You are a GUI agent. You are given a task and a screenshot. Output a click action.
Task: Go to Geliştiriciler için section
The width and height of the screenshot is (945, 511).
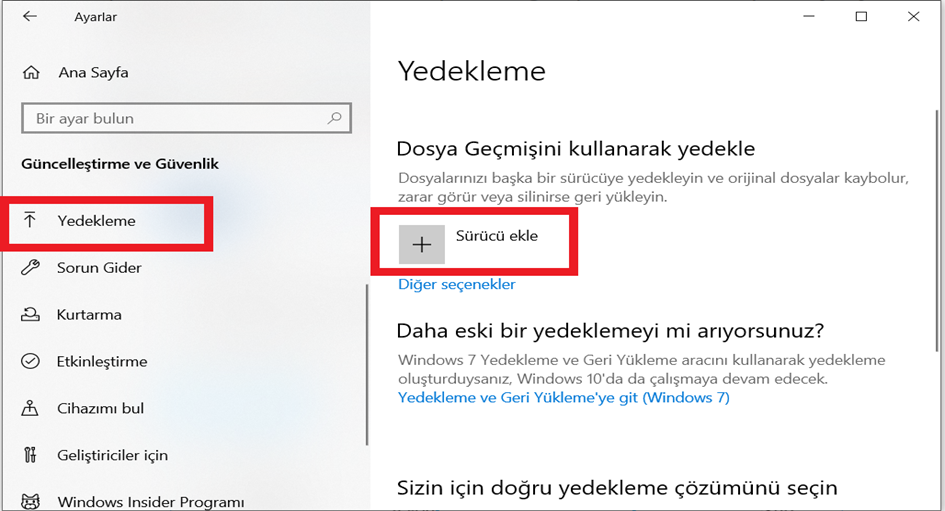coord(112,455)
